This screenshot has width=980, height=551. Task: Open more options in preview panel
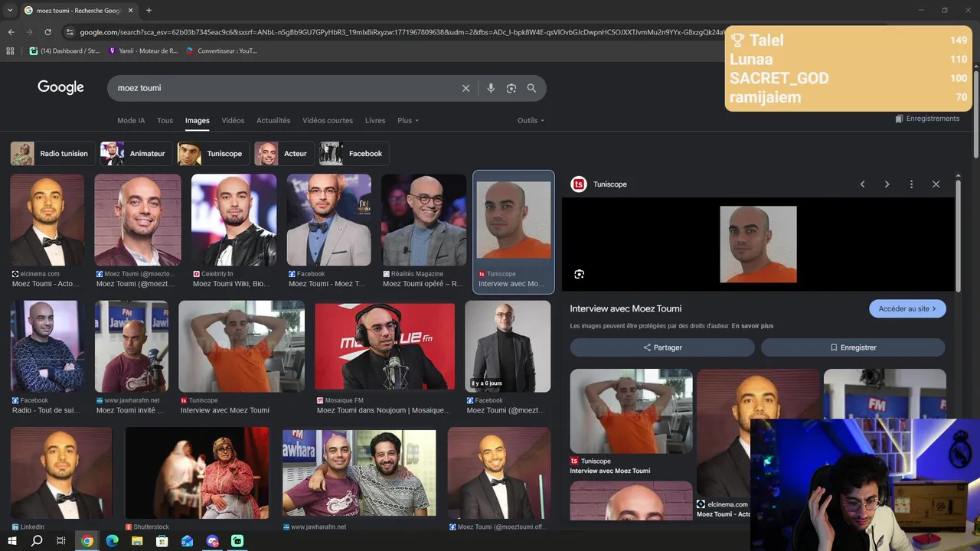pyautogui.click(x=911, y=184)
